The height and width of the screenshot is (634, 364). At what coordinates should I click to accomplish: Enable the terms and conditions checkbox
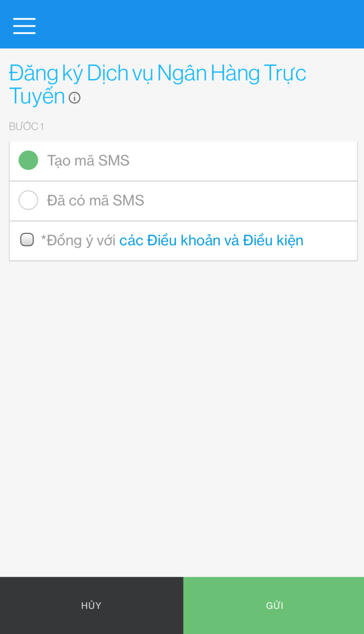pyautogui.click(x=27, y=240)
